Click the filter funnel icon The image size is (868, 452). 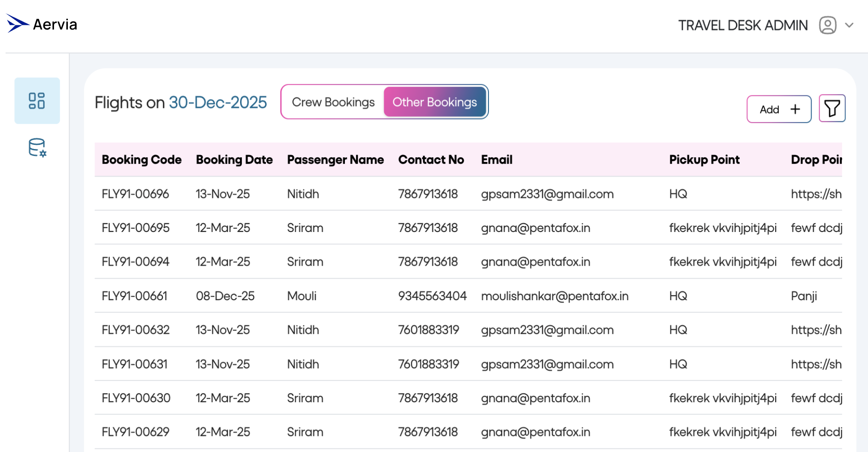click(x=832, y=108)
